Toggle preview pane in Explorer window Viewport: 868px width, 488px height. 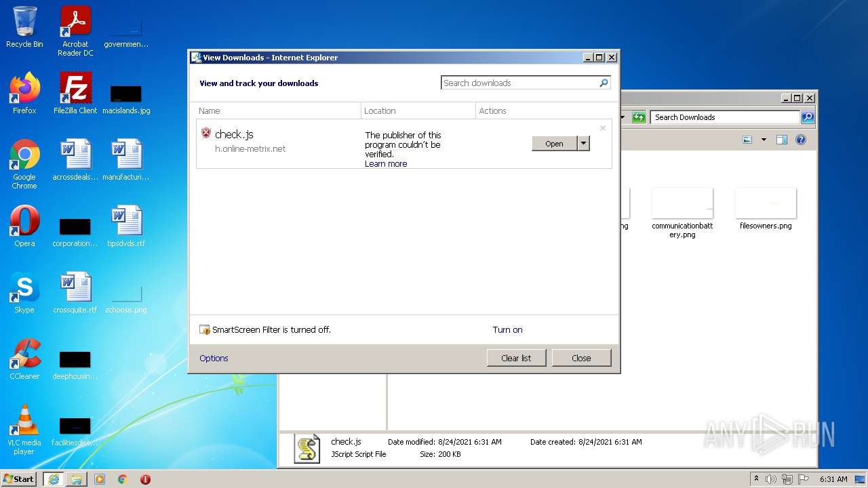point(781,140)
